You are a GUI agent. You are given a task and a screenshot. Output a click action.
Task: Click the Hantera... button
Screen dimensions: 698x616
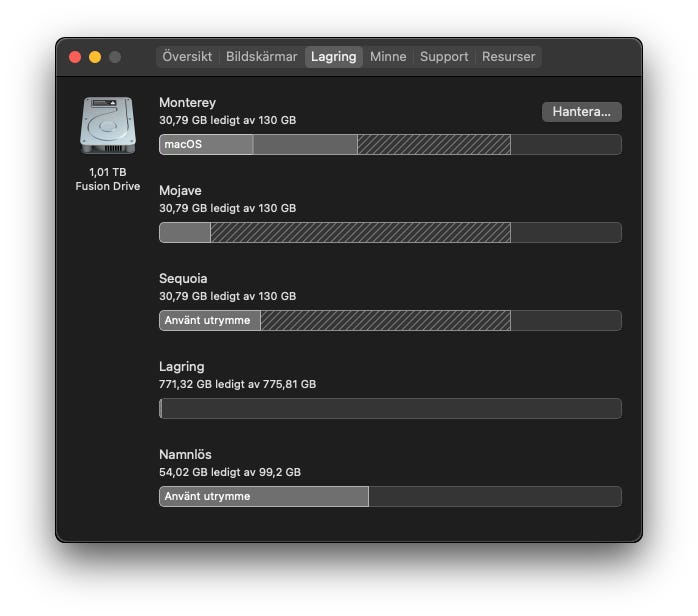click(x=581, y=112)
